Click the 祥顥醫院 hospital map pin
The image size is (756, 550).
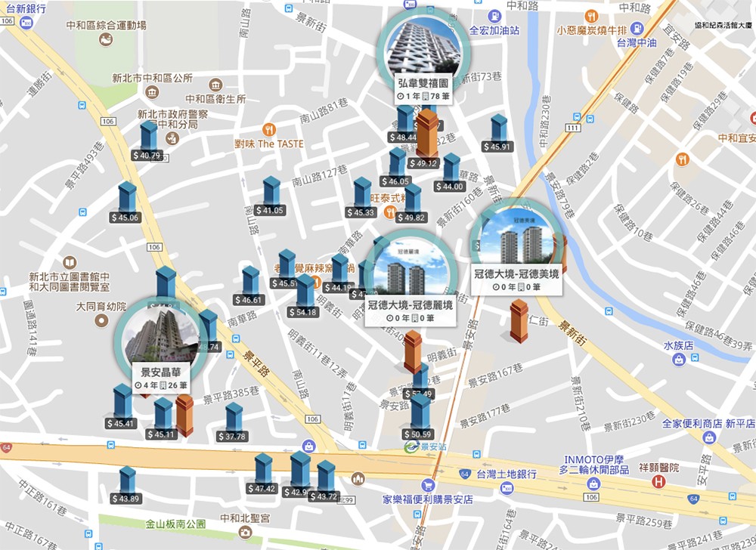(658, 481)
